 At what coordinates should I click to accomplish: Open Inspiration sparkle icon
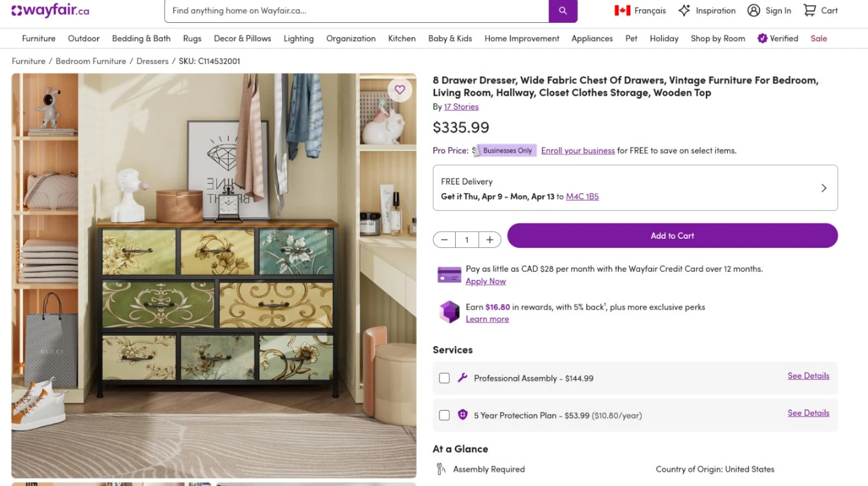684,10
